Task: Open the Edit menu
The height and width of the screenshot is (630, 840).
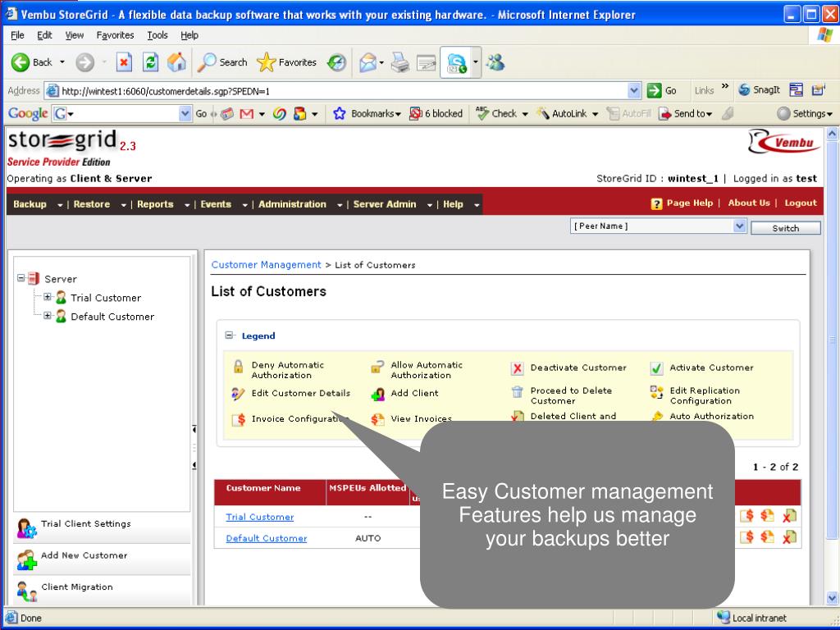Action: pos(44,35)
